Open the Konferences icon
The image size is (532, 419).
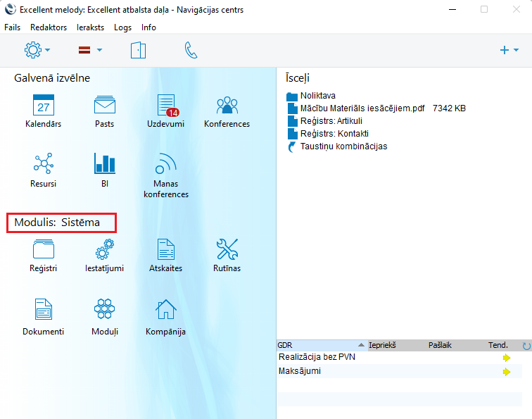227,106
